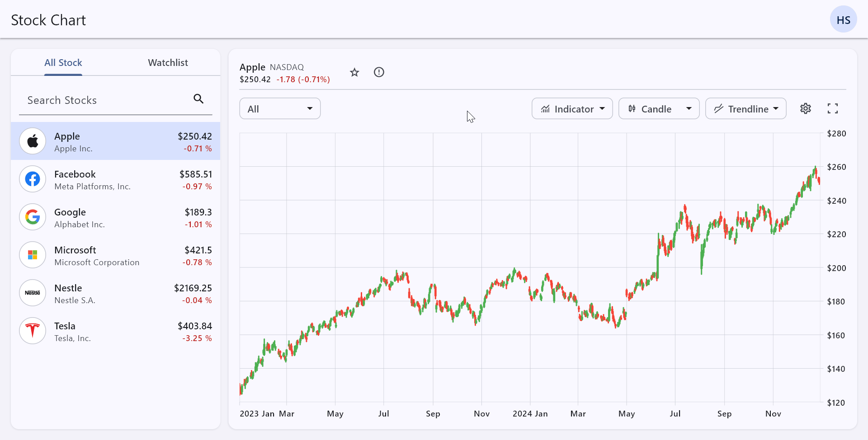This screenshot has height=440, width=868.
Task: Open the Indicator menu
Action: (x=572, y=108)
